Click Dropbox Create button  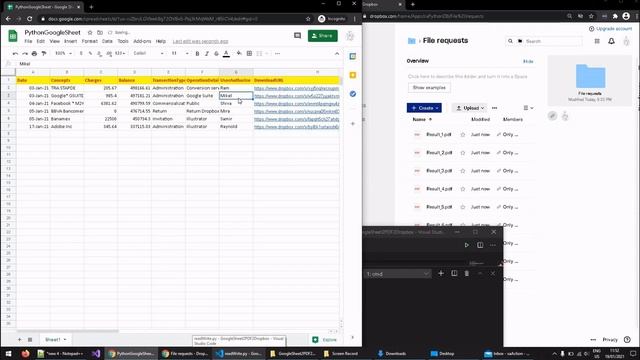click(x=424, y=108)
